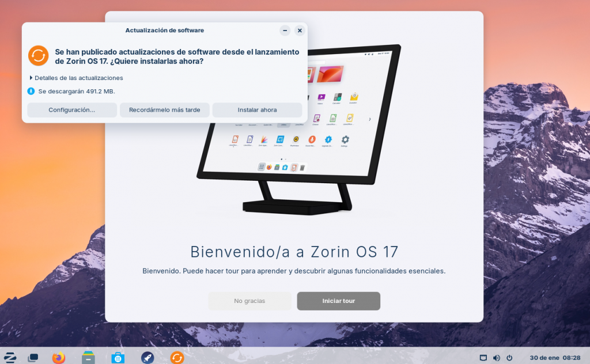Launch Firefox from the taskbar

point(58,358)
